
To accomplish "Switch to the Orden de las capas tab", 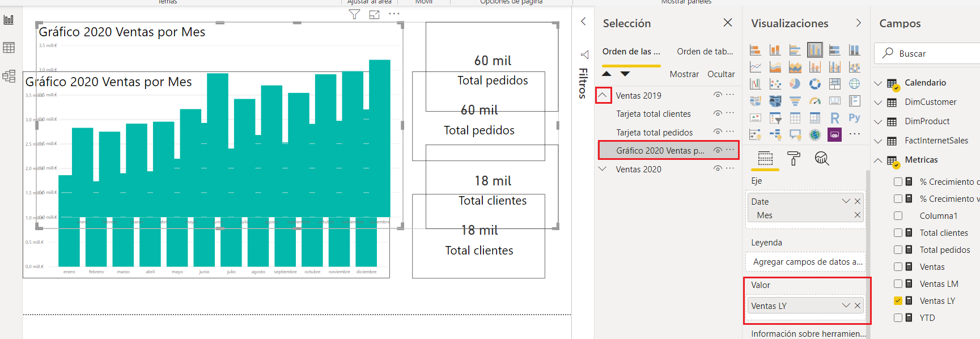I will pyautogui.click(x=631, y=52).
